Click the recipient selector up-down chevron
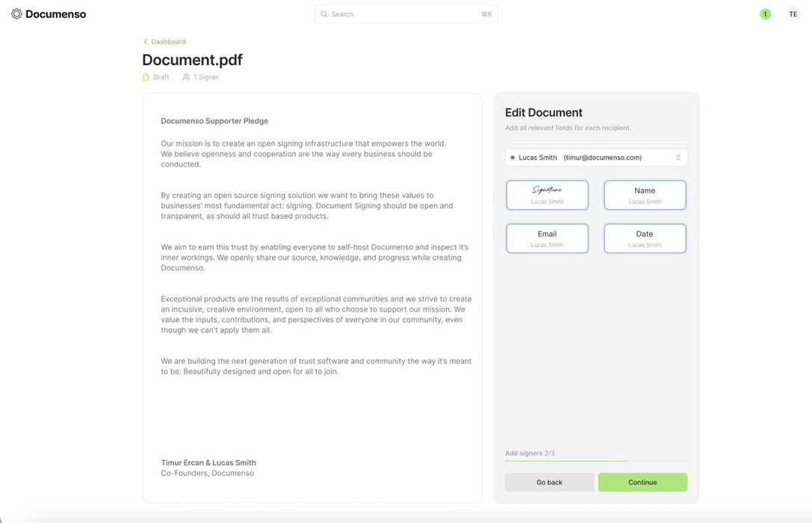The height and width of the screenshot is (523, 812). click(678, 158)
